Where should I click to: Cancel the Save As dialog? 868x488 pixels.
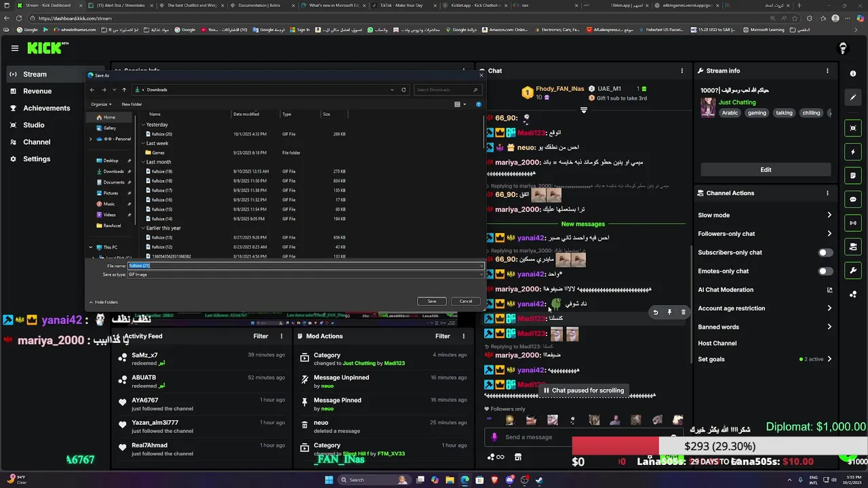tap(466, 301)
